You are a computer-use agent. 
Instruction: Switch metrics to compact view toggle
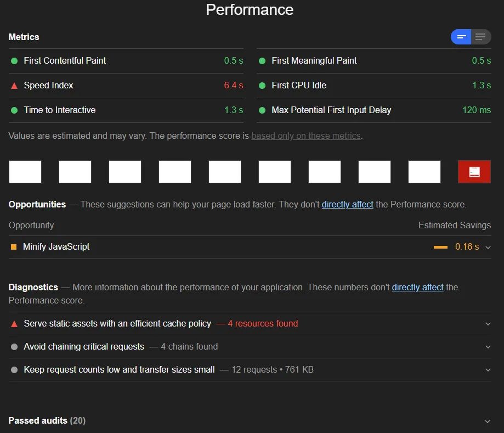click(x=461, y=37)
